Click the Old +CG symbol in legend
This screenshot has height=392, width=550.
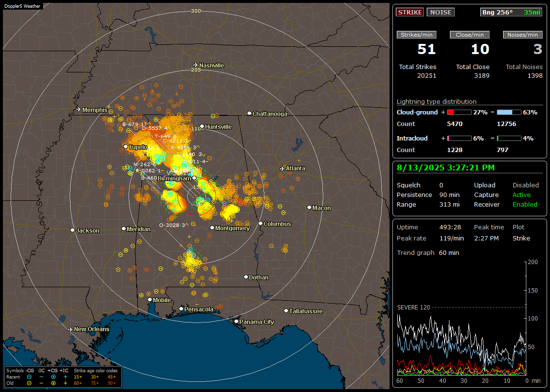53,383
